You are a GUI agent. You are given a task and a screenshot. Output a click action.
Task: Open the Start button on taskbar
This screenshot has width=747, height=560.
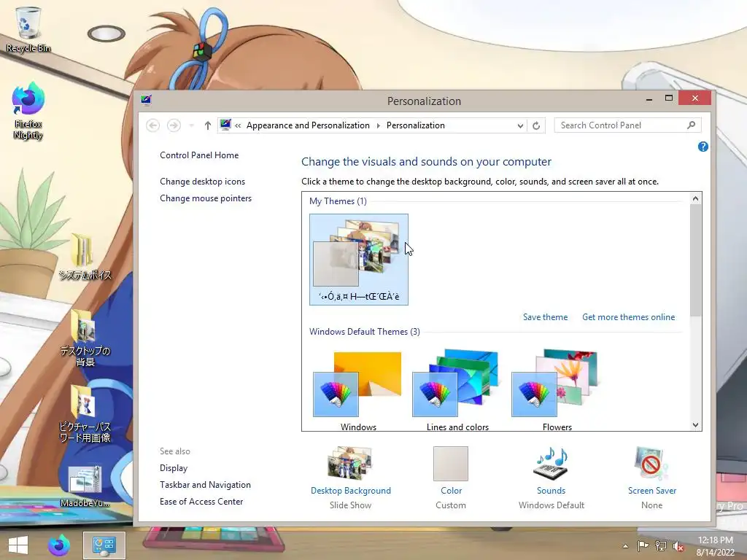pyautogui.click(x=18, y=545)
